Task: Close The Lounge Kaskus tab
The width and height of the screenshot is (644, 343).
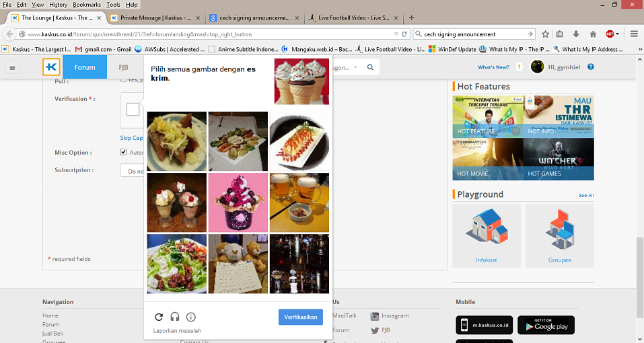Action: click(x=98, y=18)
